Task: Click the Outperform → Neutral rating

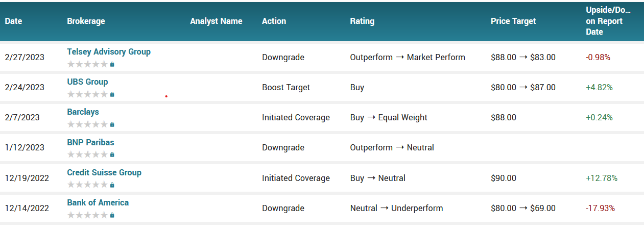Action: [x=392, y=147]
